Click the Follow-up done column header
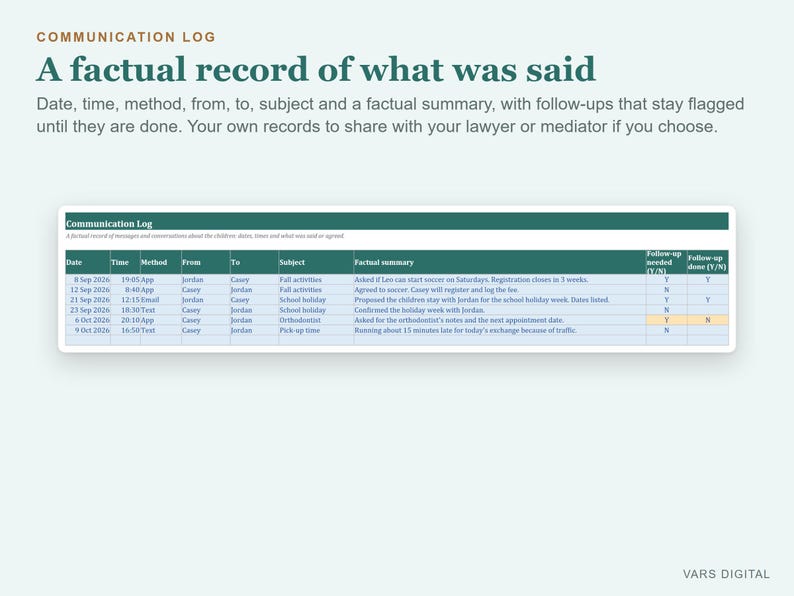 point(707,262)
